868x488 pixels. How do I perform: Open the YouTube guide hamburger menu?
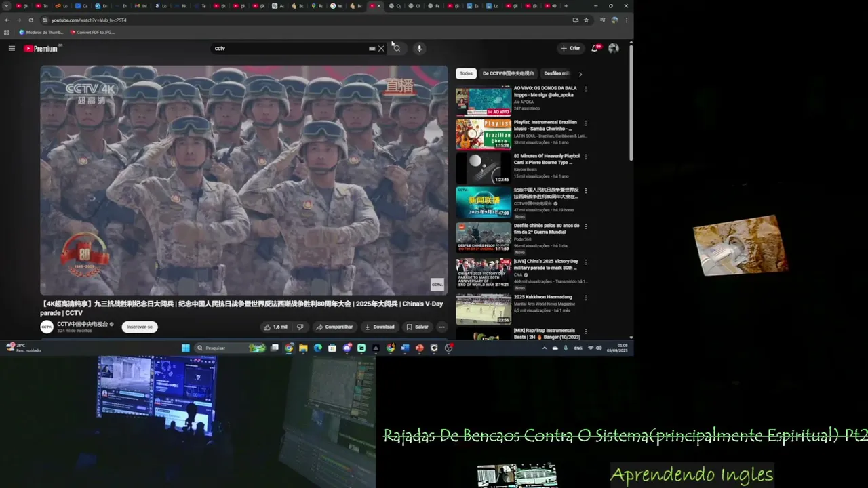12,48
